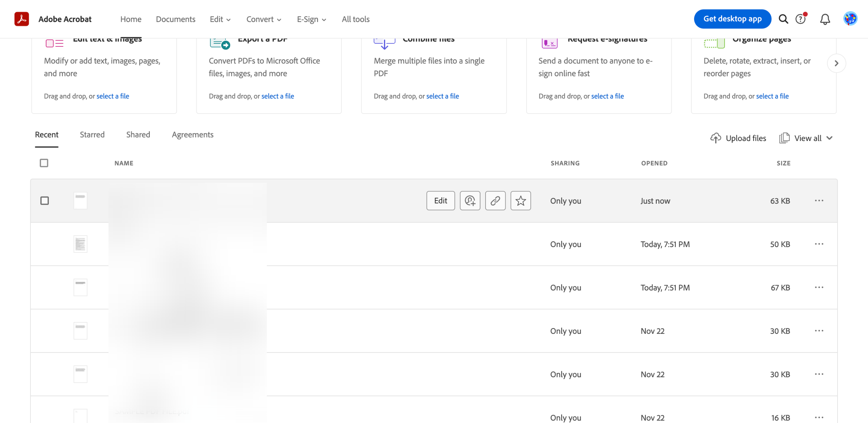Click Upload files button
The image size is (868, 423).
pyautogui.click(x=738, y=138)
